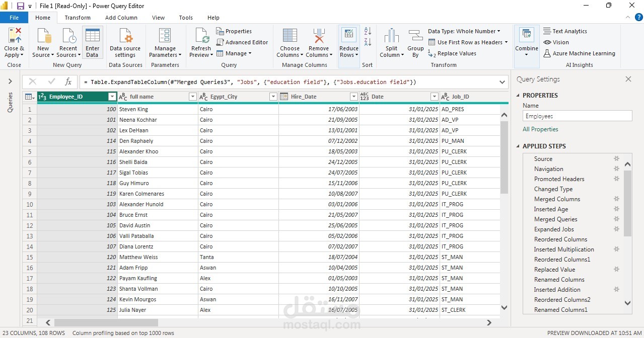Click Date column data type icon
644x338 pixels.
coord(365,97)
